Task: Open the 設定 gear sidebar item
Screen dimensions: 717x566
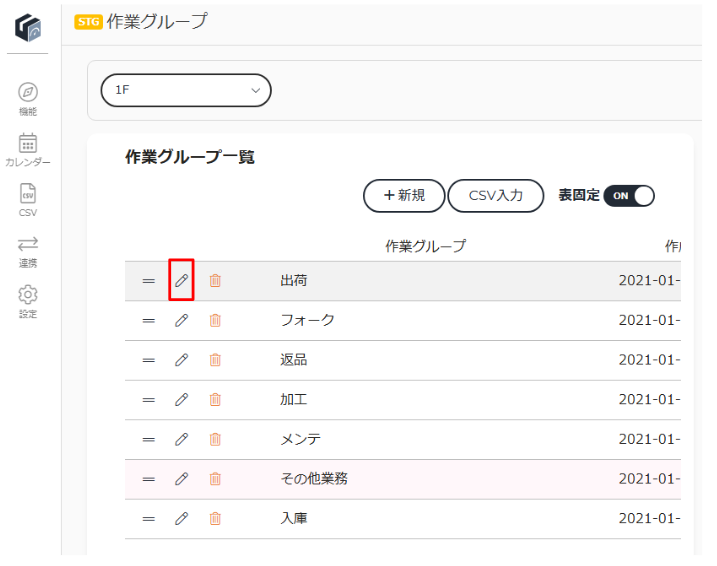Action: click(x=28, y=302)
